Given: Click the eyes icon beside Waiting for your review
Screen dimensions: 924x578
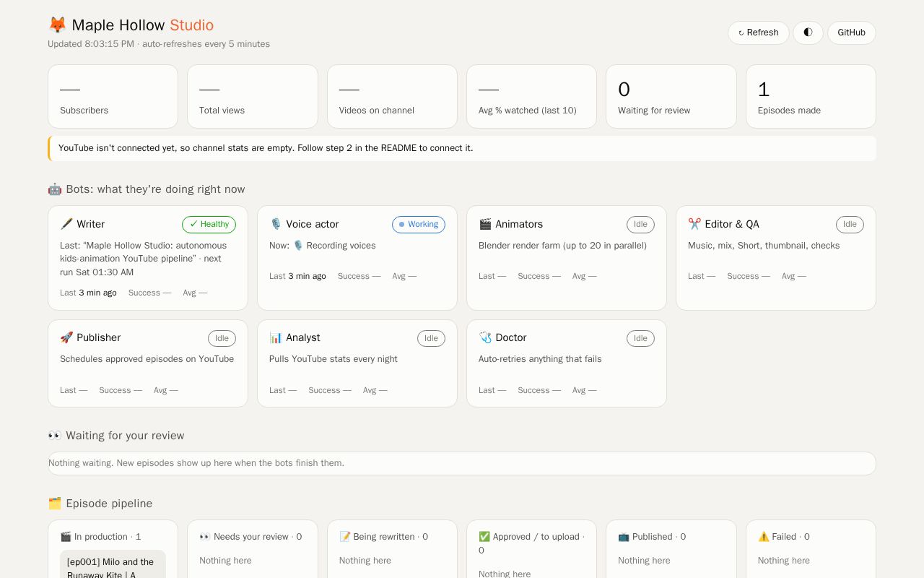Looking at the screenshot, I should (x=55, y=436).
